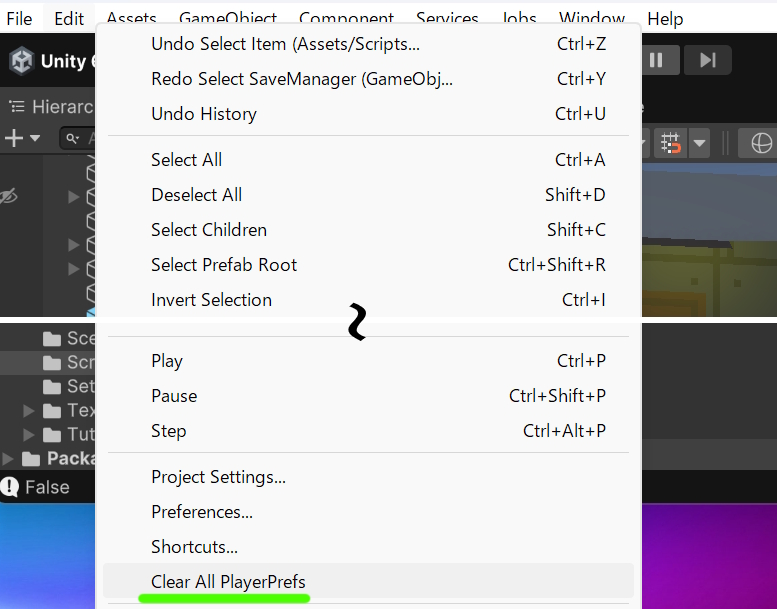The image size is (777, 609).
Task: Click the console False warning icon
Action: pos(10,487)
